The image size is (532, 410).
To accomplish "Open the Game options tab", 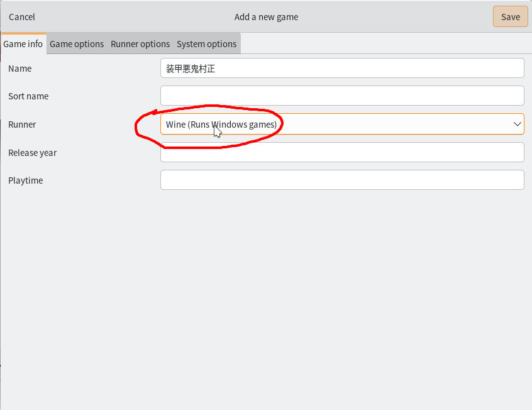I will [77, 44].
